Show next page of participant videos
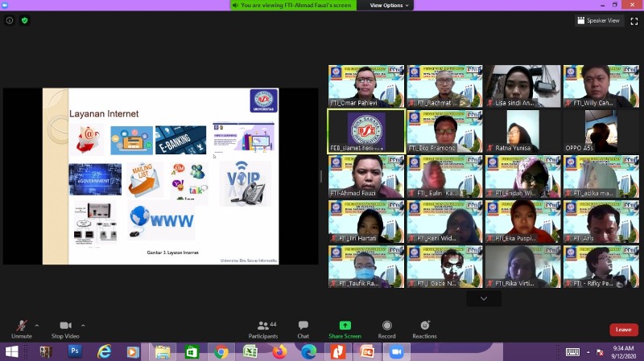644x361 pixels. click(484, 298)
